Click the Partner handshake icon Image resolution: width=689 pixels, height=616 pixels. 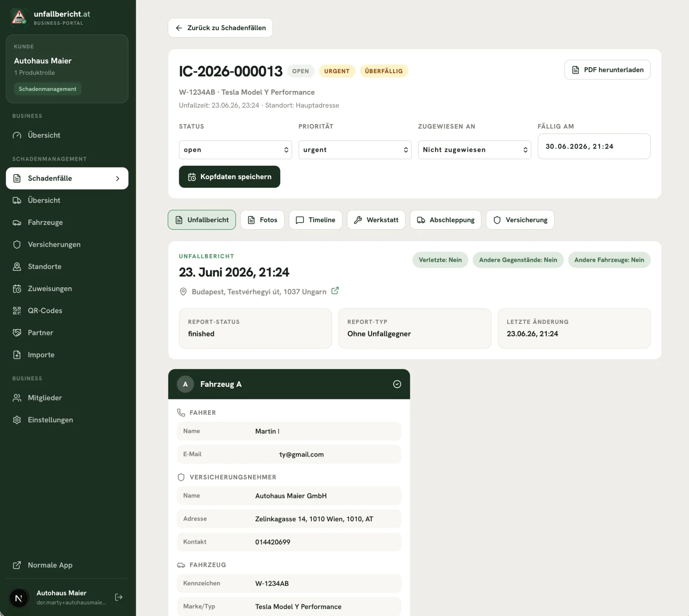17,333
